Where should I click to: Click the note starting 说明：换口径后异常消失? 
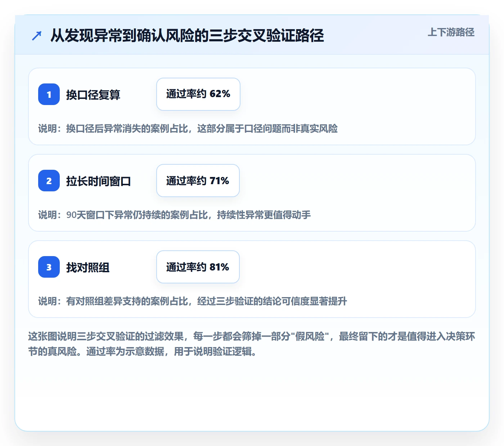pyautogui.click(x=188, y=128)
